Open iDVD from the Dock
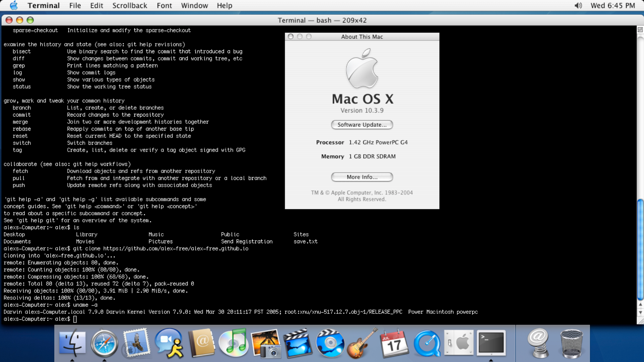This screenshot has height=362, width=644. point(330,343)
